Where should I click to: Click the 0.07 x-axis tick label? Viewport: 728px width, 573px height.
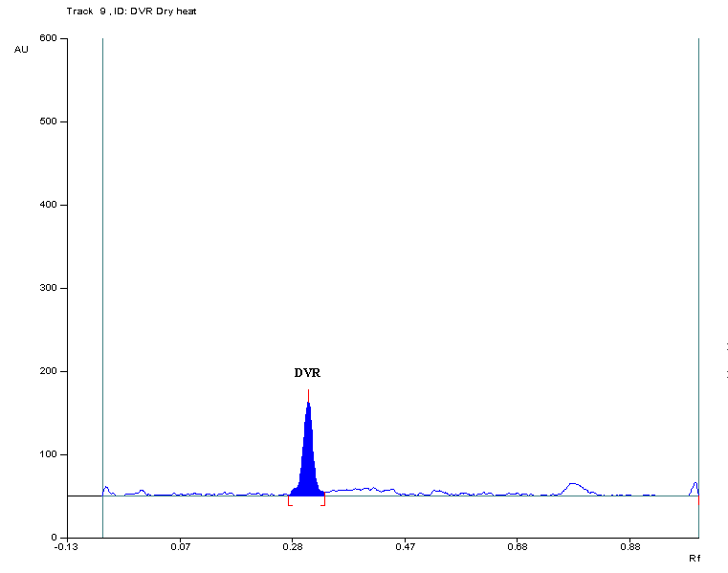180,547
